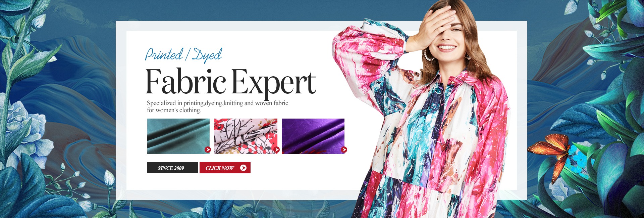Click red arrow icon on floral print fabric
This screenshot has height=218, width=644.
tap(276, 150)
